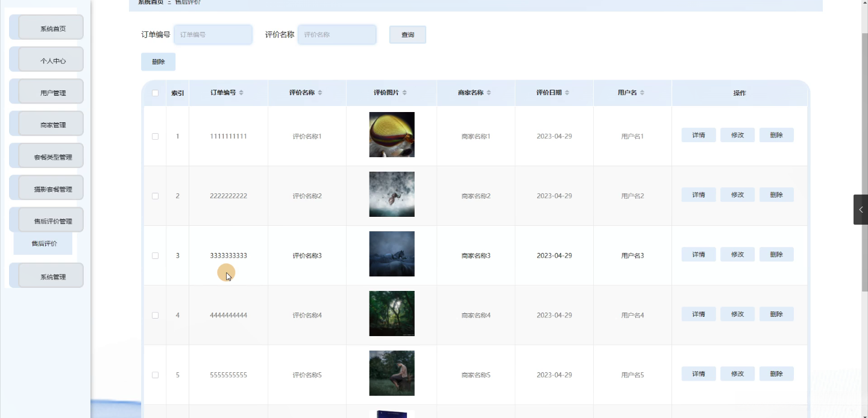Expand 商家管理 sidebar menu
The width and height of the screenshot is (868, 418).
tap(46, 124)
